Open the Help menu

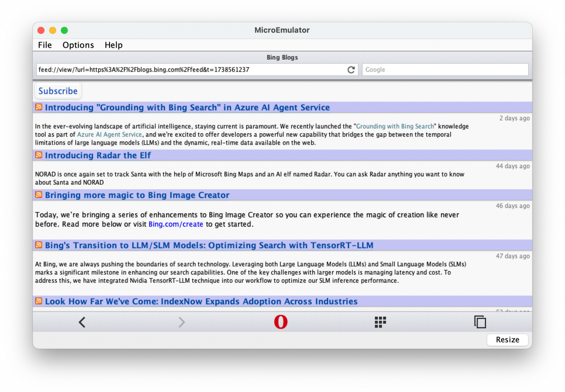click(x=114, y=45)
